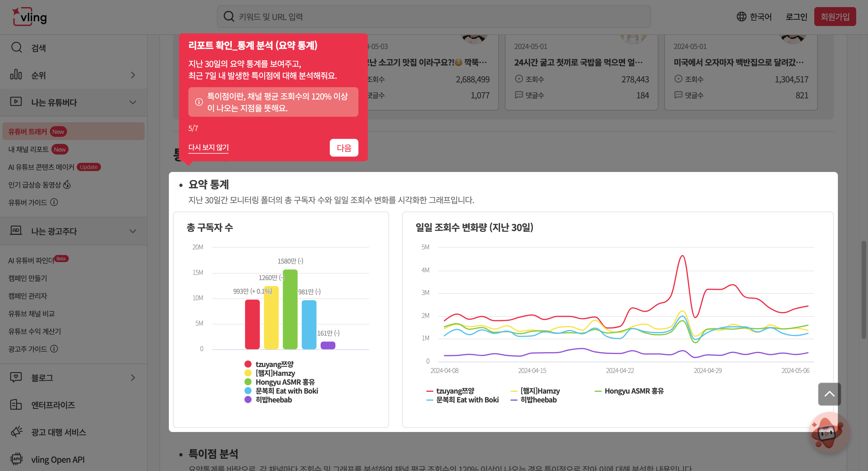This screenshot has width=868, height=471.
Task: Toggle Hongyu ASMR 홍유 line legend
Action: click(x=634, y=391)
